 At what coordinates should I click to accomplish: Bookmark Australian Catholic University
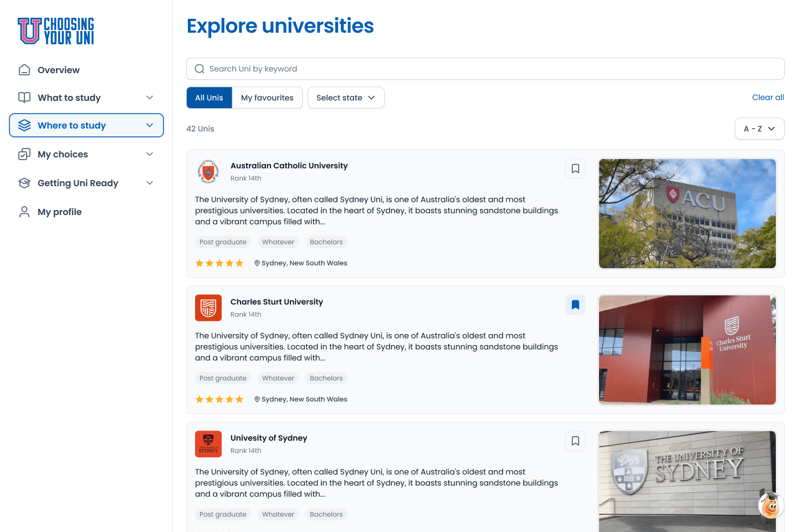pyautogui.click(x=575, y=168)
